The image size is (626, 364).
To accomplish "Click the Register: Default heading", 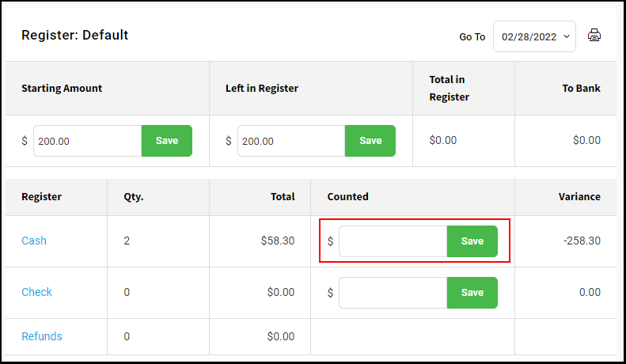I will (74, 35).
